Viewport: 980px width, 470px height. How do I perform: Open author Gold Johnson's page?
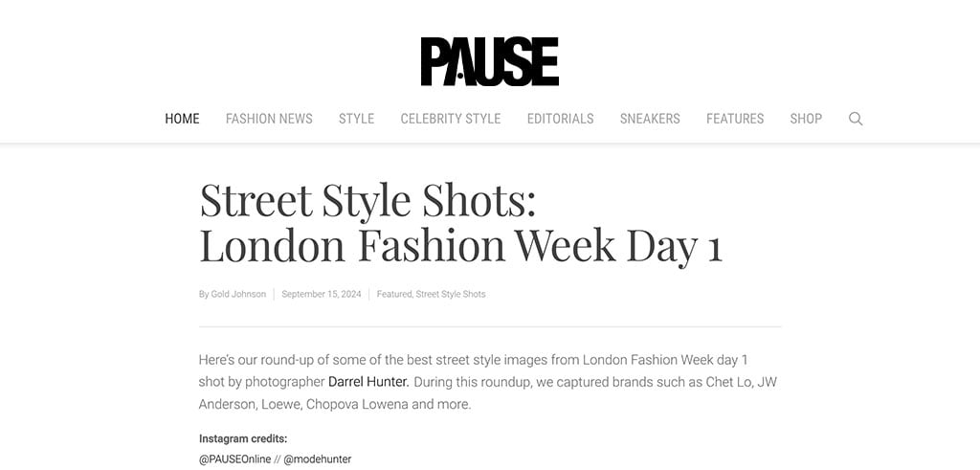click(238, 294)
